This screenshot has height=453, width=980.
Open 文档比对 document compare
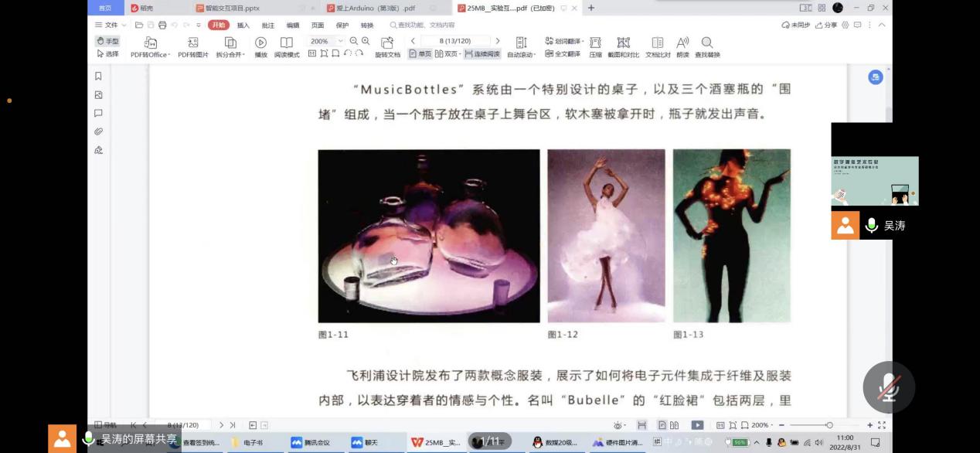coord(658,47)
